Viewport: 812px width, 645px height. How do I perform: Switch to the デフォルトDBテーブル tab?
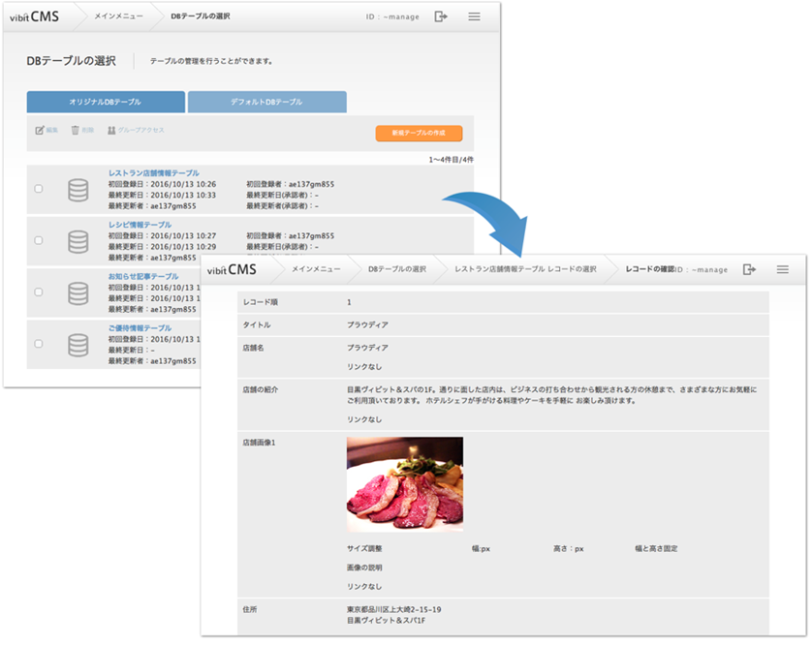tap(266, 102)
